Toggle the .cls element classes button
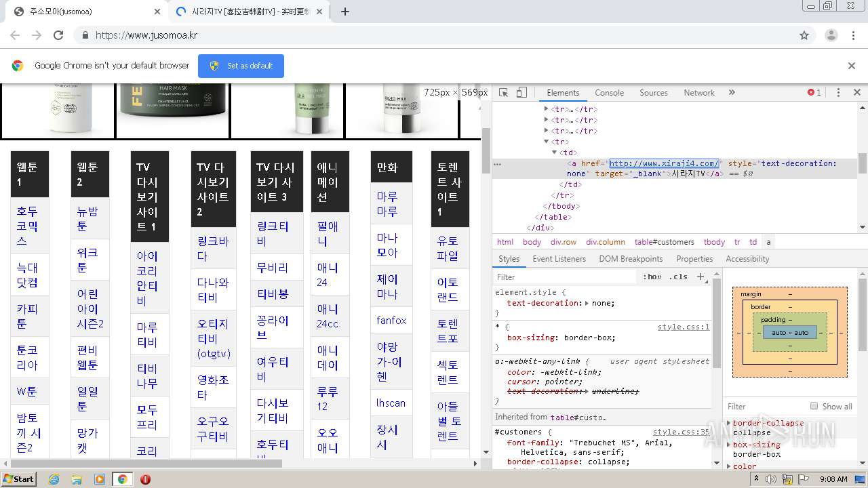The image size is (868, 488). click(x=678, y=277)
